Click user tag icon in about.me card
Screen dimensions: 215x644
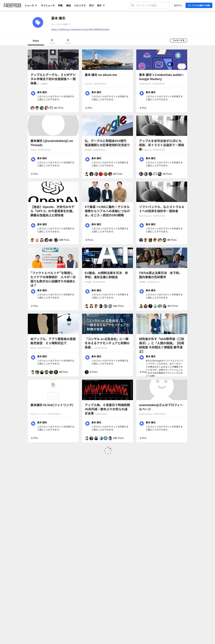point(87,93)
